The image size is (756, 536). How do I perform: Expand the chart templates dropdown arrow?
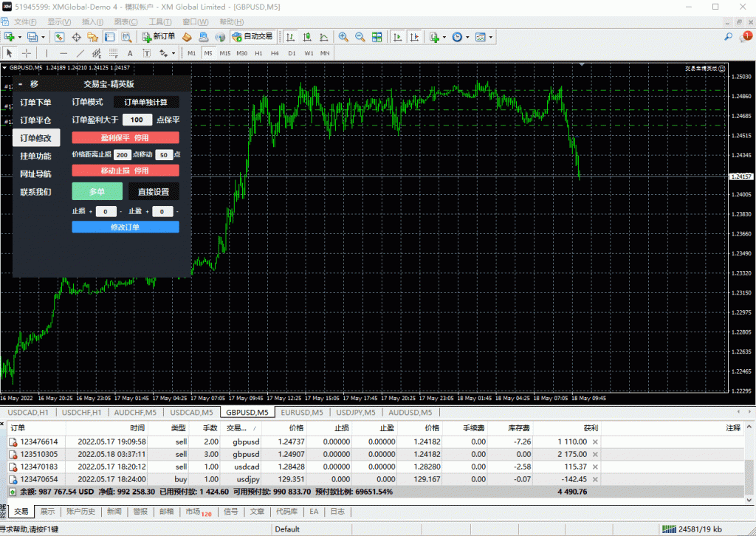[x=490, y=37]
